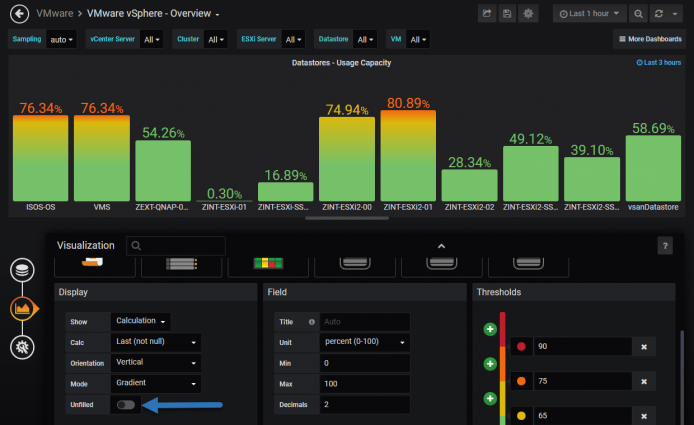Click the visualization help question button
Image resolution: width=694 pixels, height=425 pixels.
[665, 246]
